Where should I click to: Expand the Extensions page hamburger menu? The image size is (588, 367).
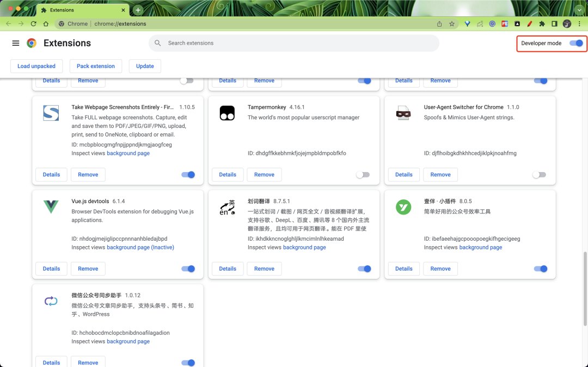15,42
